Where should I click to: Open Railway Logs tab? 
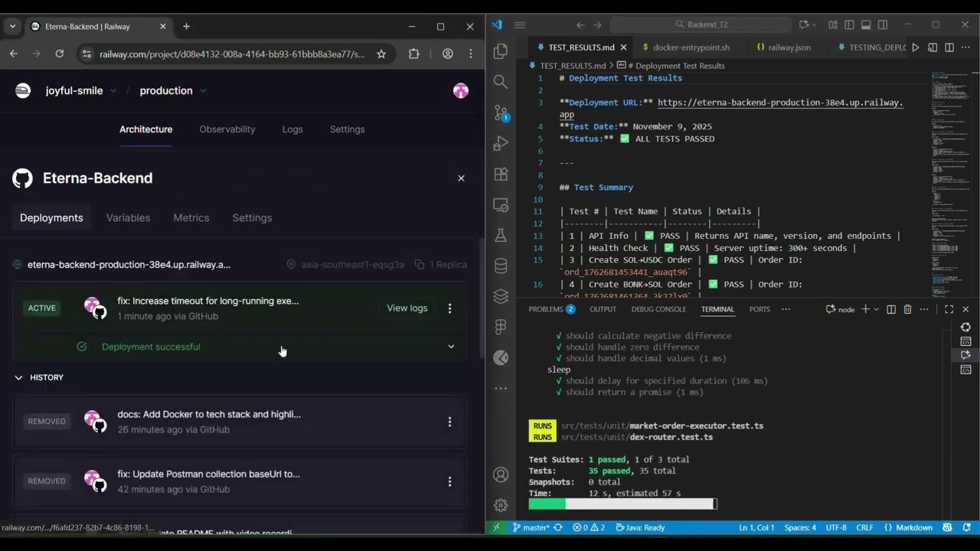coord(292,129)
